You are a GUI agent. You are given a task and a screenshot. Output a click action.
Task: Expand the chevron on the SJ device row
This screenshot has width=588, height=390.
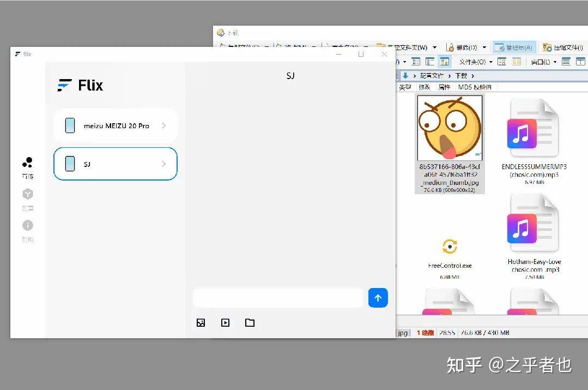coord(163,164)
